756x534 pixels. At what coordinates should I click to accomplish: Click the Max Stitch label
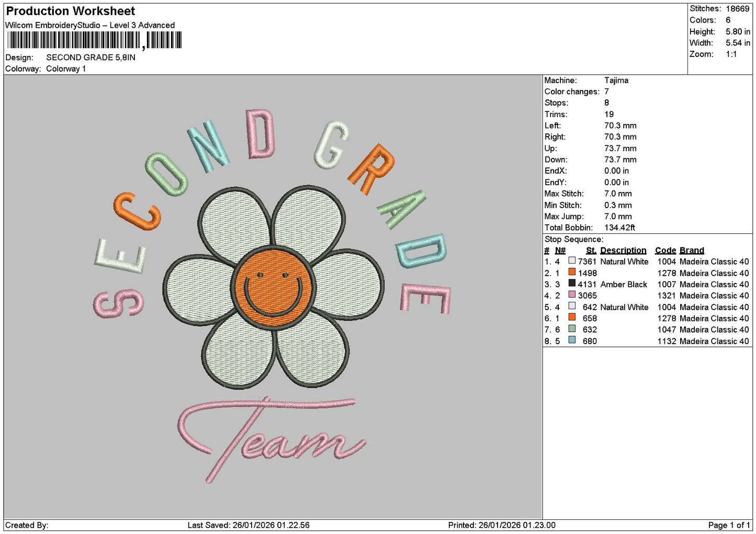[564, 194]
